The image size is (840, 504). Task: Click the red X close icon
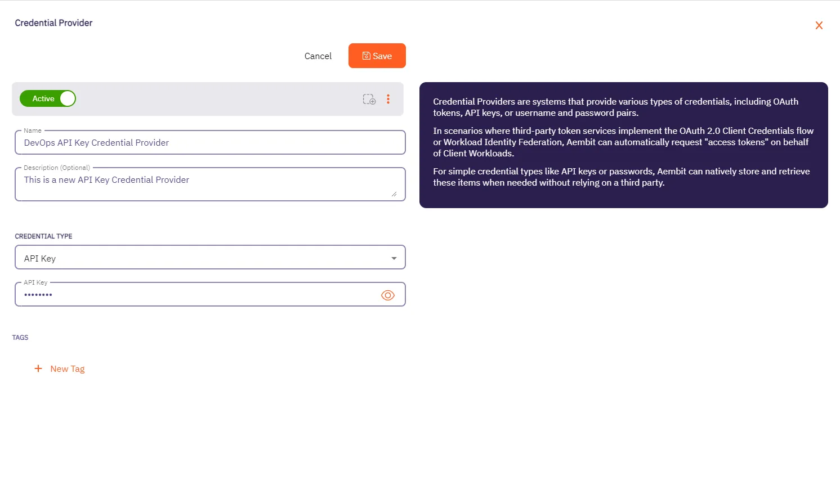(819, 25)
